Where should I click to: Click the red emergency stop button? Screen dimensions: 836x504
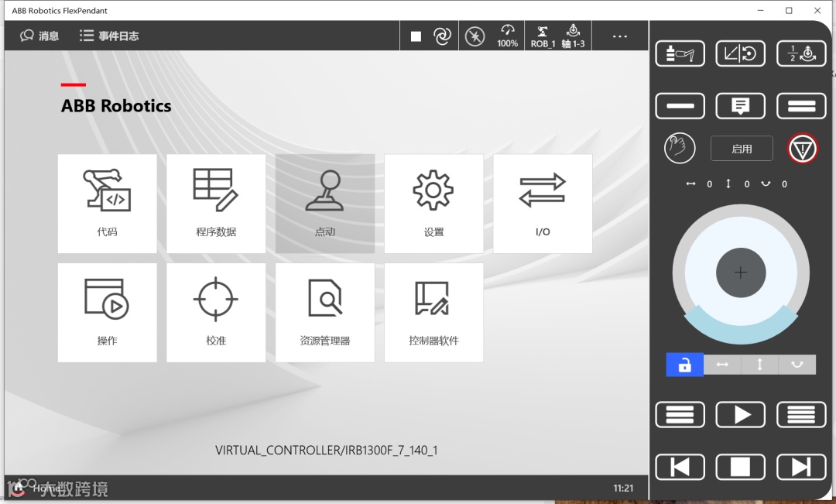pos(803,149)
